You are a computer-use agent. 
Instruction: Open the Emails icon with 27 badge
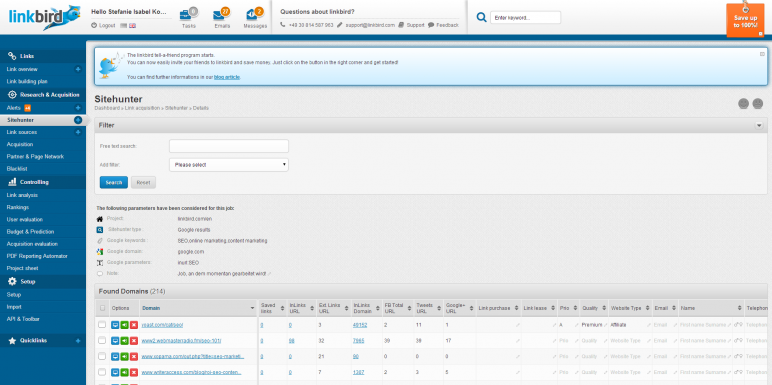[x=221, y=14]
